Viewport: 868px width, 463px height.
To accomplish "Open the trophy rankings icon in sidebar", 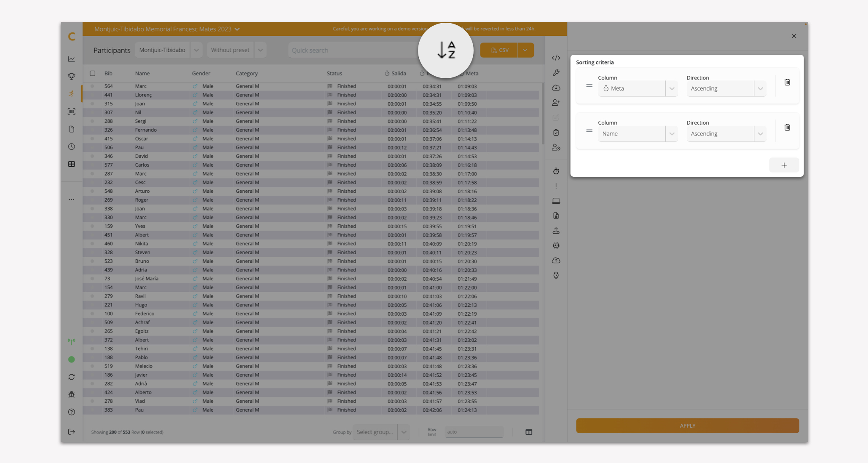I will (x=72, y=77).
